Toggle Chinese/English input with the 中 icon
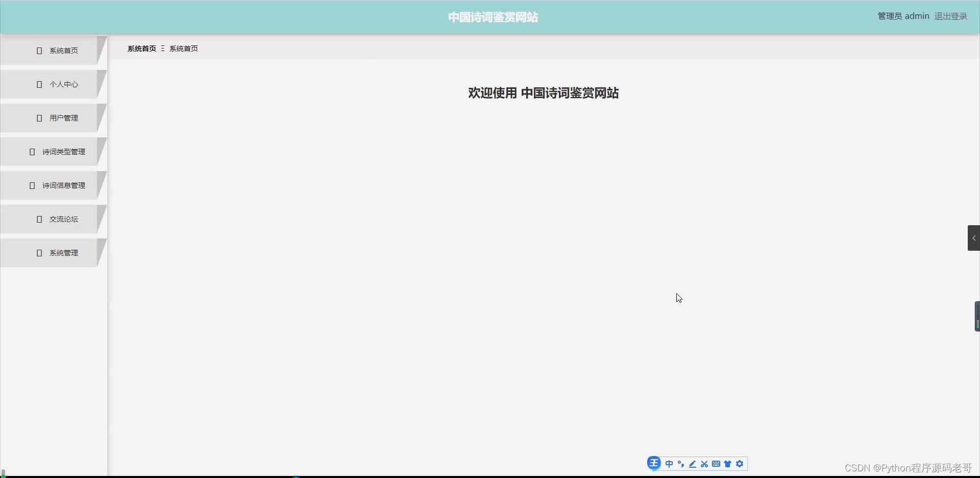Viewport: 980px width, 478px height. tap(670, 464)
